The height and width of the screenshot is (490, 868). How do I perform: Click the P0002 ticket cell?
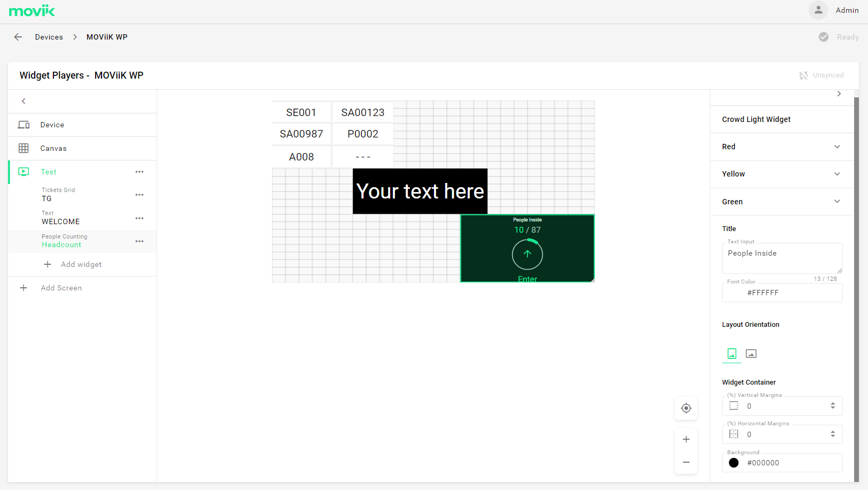coord(363,134)
